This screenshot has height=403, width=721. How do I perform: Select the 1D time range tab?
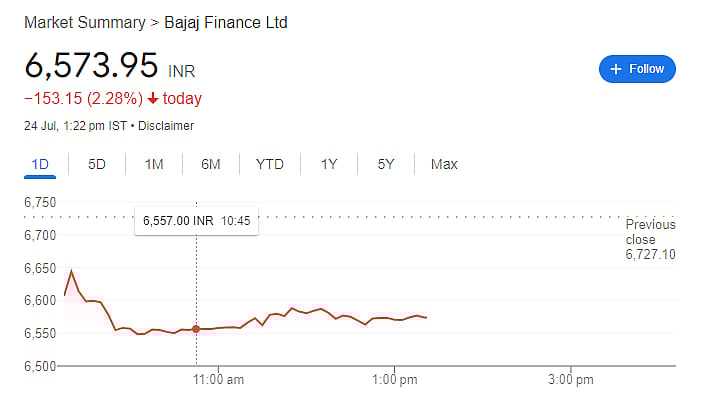[x=40, y=164]
